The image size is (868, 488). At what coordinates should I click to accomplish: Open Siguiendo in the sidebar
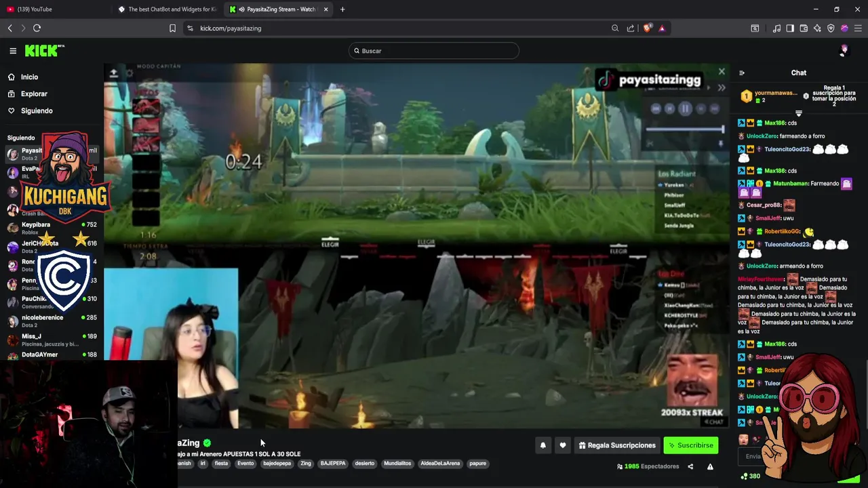point(37,110)
